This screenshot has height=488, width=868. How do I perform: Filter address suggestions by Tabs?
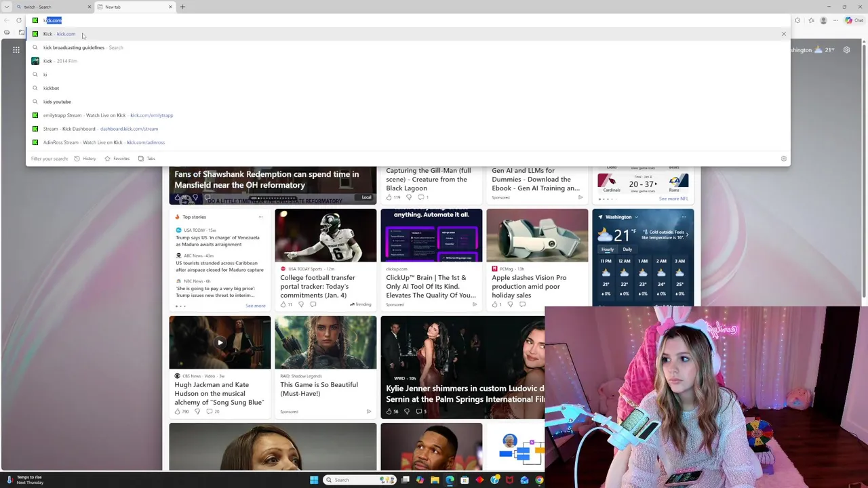[146, 159]
